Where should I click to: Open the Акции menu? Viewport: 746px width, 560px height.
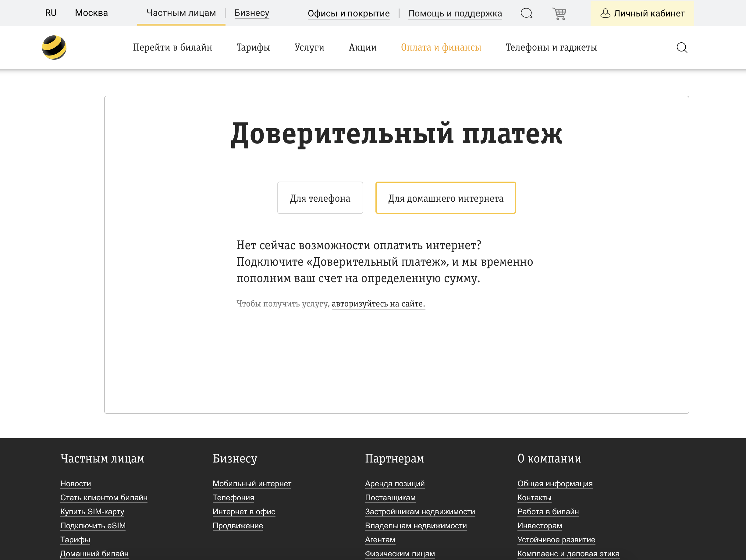(x=362, y=48)
